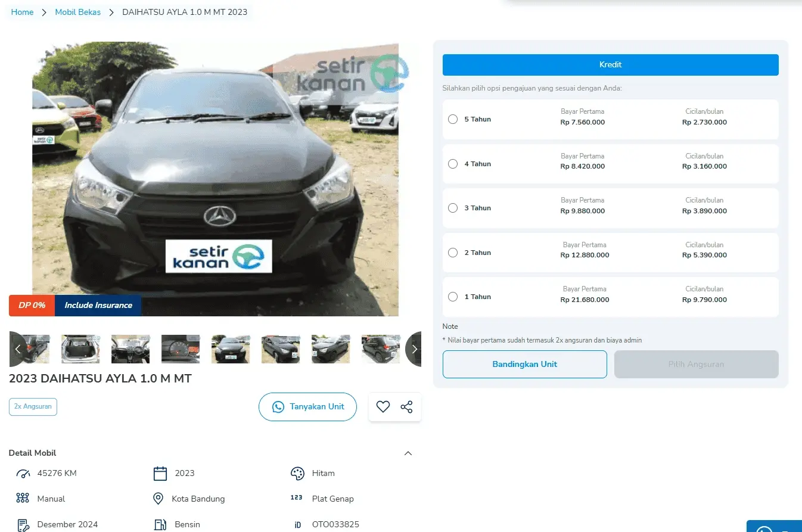The height and width of the screenshot is (532, 802).
Task: Click the Bandingkan Unit button
Action: click(x=524, y=364)
